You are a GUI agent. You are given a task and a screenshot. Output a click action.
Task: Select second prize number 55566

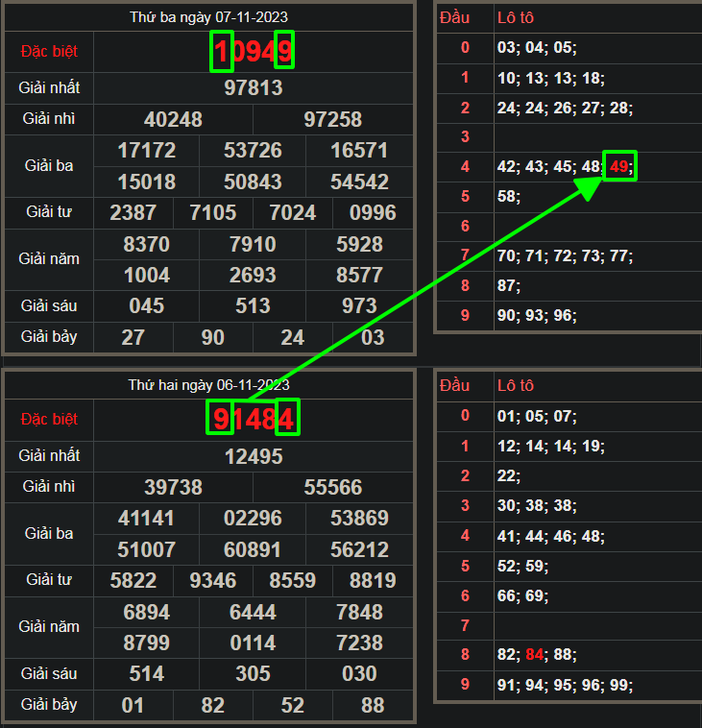[x=332, y=487]
